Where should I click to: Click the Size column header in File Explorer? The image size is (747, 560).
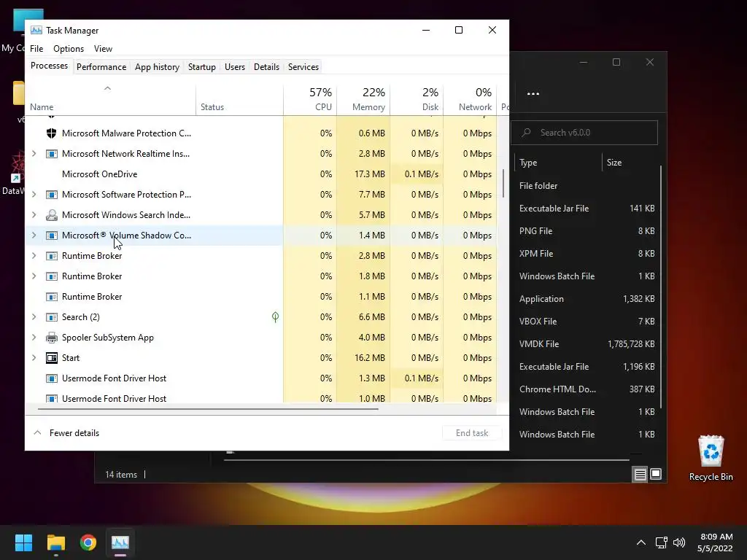pos(630,163)
